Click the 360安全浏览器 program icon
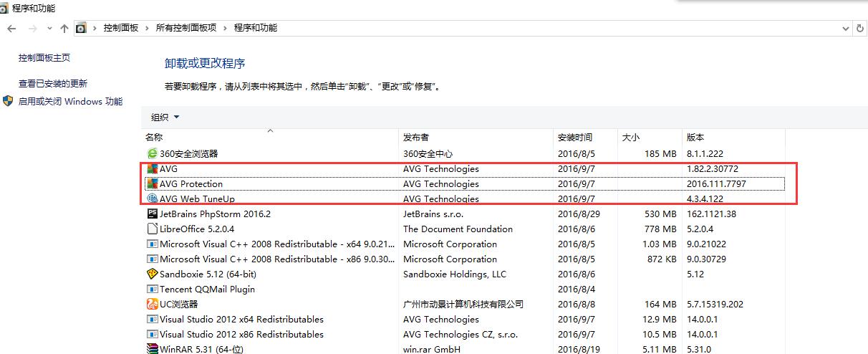The image size is (868, 354). pyautogui.click(x=152, y=153)
